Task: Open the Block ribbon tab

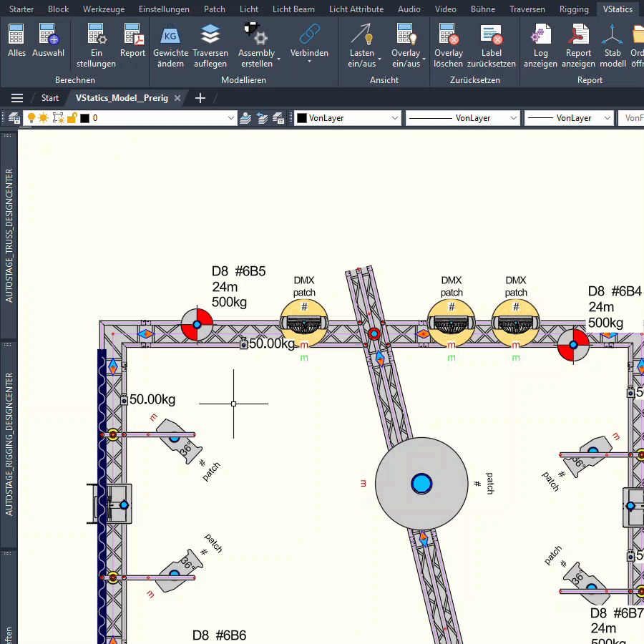Action: pyautogui.click(x=59, y=9)
